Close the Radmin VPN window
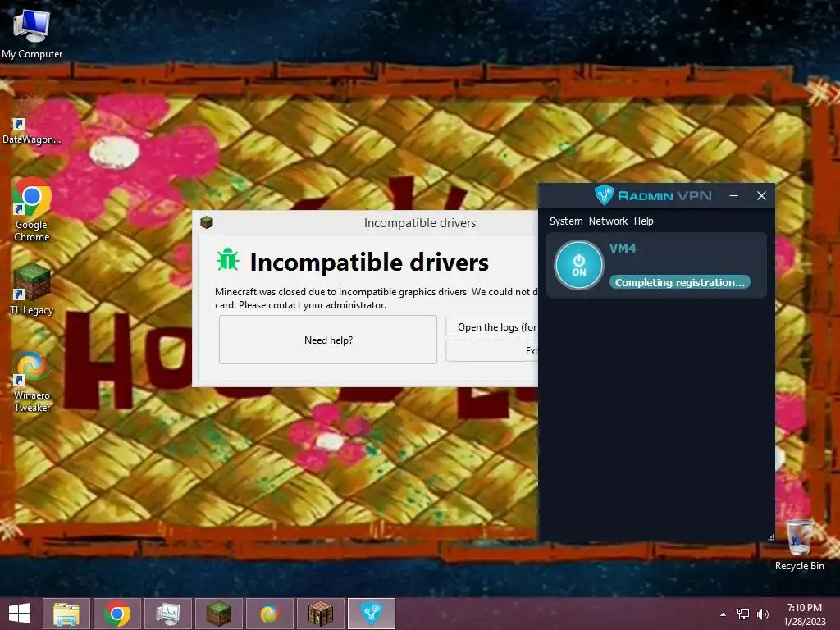Image resolution: width=840 pixels, height=630 pixels. tap(761, 196)
